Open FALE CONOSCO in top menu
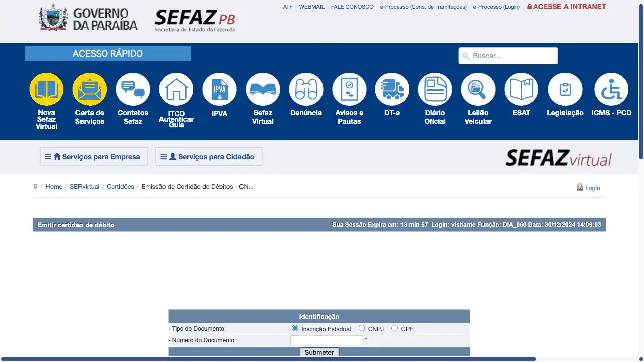The height and width of the screenshot is (362, 644). 352,7
